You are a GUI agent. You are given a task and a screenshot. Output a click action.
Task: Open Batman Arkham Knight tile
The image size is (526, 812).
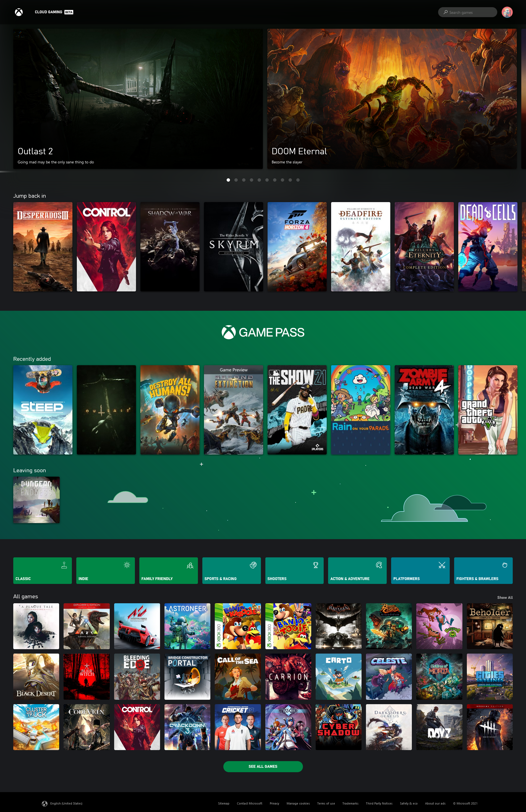338,626
